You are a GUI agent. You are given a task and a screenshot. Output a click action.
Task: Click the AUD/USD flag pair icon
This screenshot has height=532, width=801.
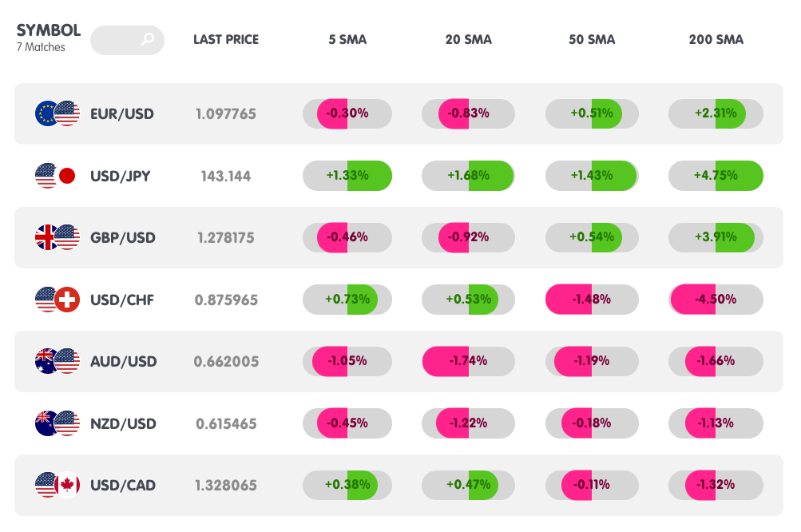57,361
